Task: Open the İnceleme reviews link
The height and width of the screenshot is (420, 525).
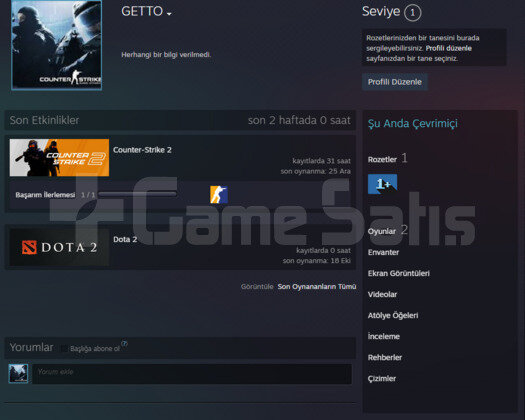Action: click(x=383, y=336)
